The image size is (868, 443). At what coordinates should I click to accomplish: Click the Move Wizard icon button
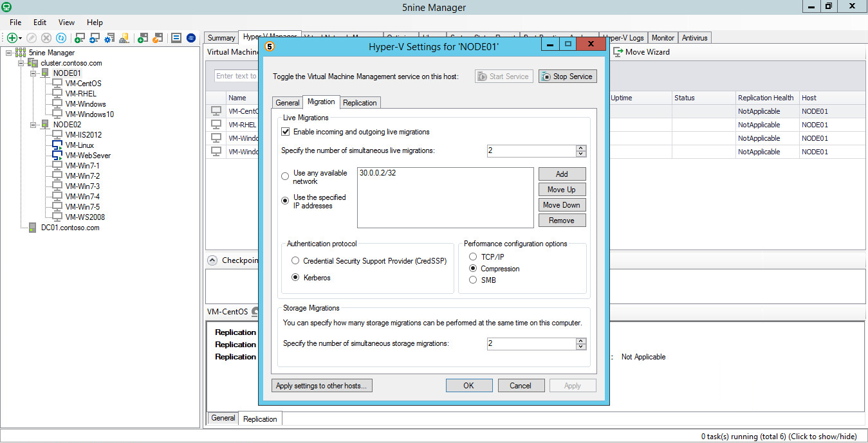pos(618,52)
